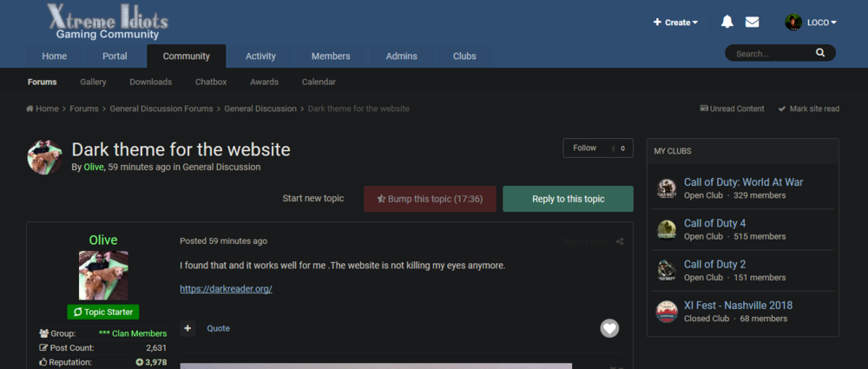This screenshot has width=868, height=369.
Task: Click the topic author avatar beside the title
Action: point(45,157)
